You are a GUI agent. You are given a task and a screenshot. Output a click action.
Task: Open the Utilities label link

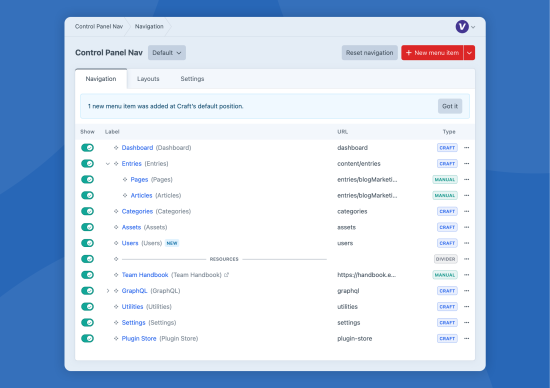132,307
